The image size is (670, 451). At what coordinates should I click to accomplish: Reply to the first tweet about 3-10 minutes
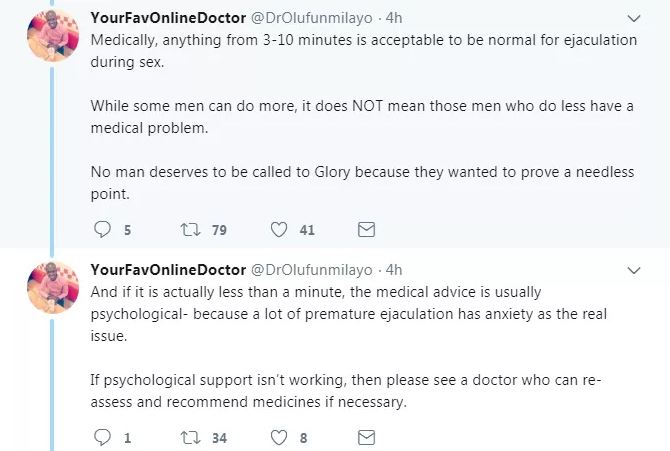pos(100,230)
